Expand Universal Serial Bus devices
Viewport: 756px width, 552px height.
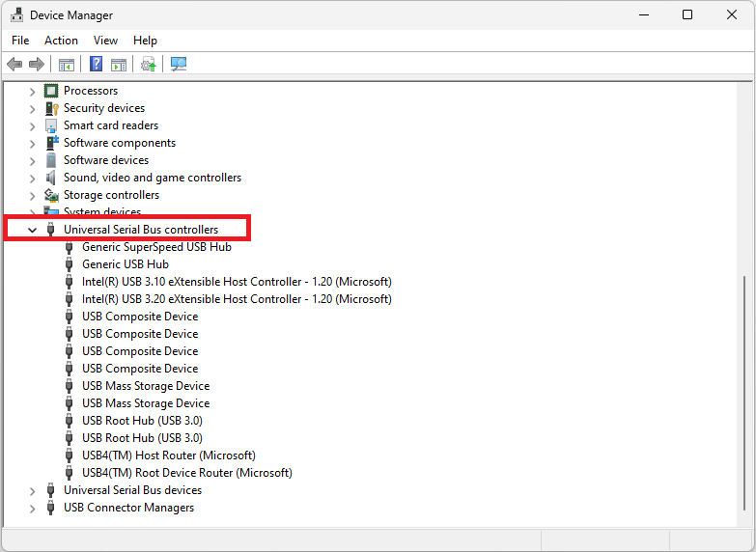tap(32, 491)
